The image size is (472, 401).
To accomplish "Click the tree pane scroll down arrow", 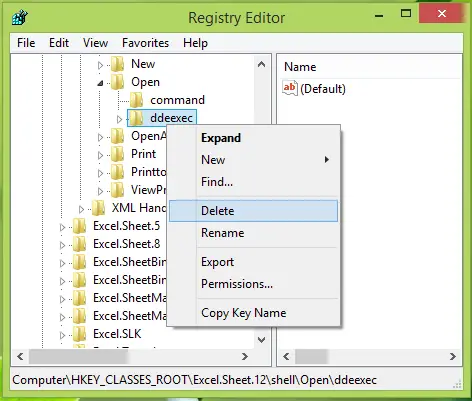I will click(x=262, y=340).
